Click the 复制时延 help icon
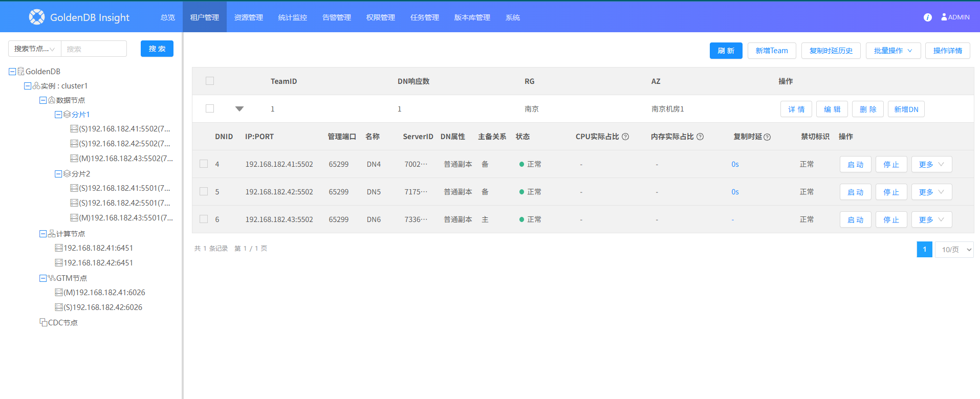 tap(767, 137)
